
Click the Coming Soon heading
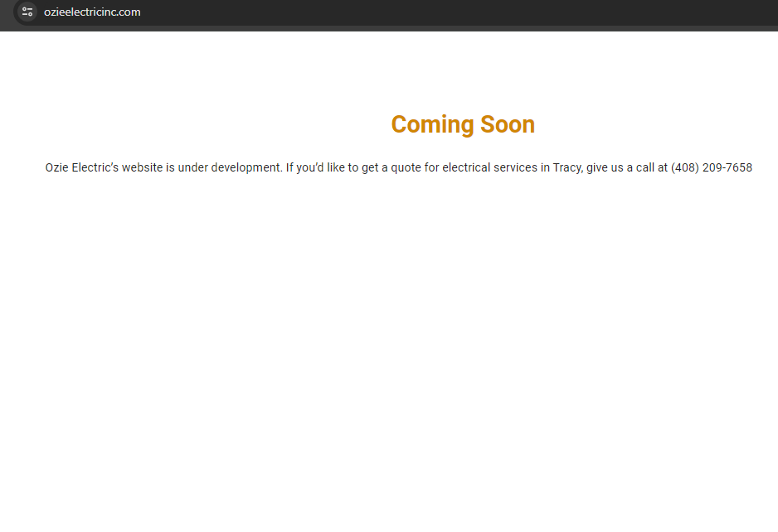pyautogui.click(x=463, y=124)
